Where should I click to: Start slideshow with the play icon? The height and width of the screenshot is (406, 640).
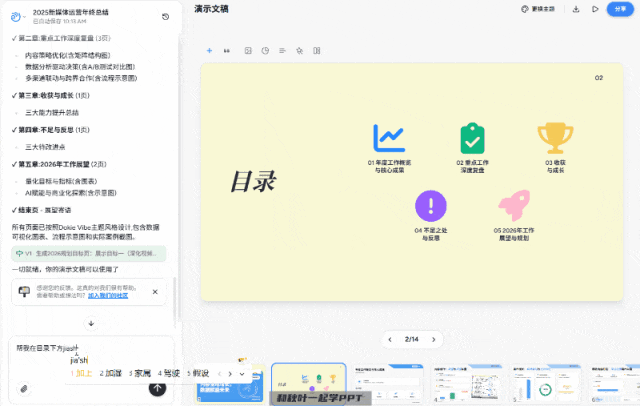595,9
